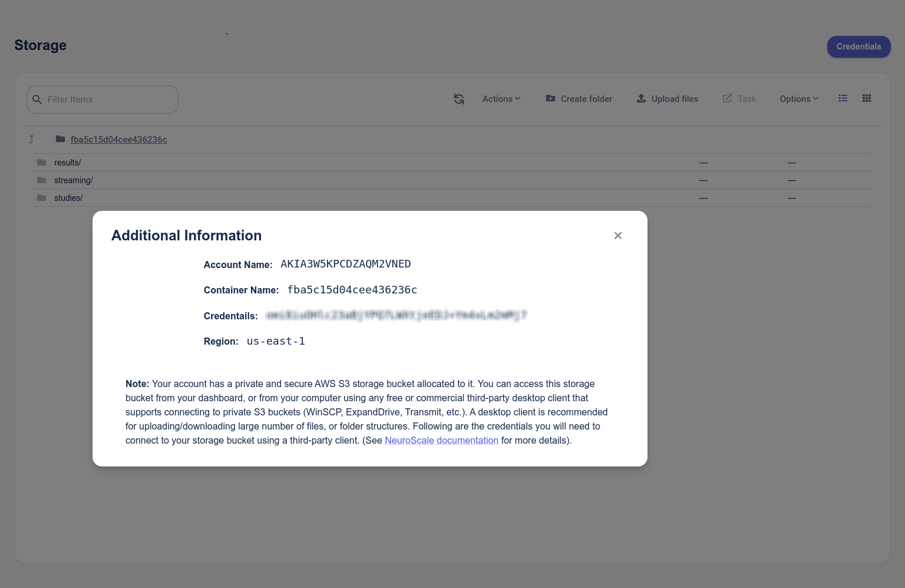905x588 pixels.
Task: Open the Options dropdown menu
Action: tap(799, 99)
